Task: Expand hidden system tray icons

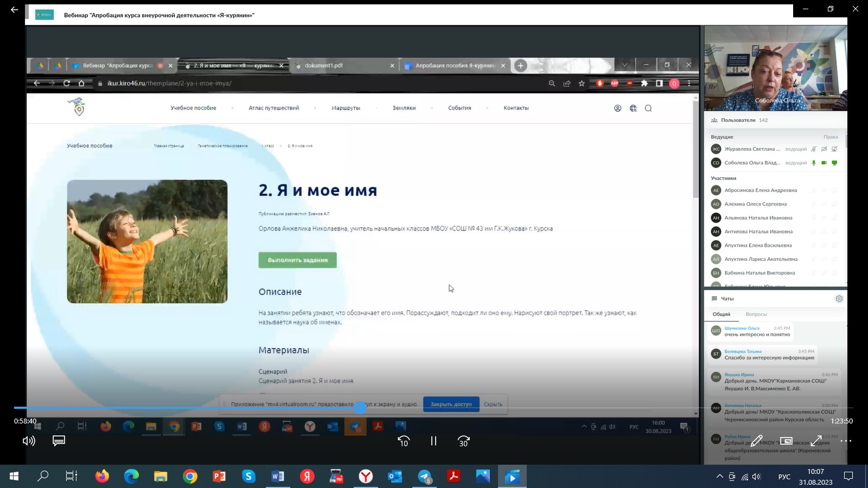Action: [x=719, y=477]
